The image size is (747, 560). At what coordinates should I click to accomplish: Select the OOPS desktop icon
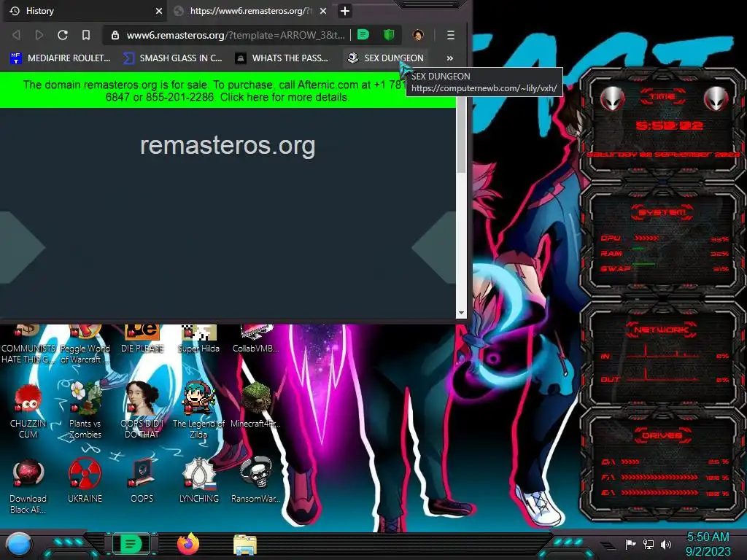[142, 480]
